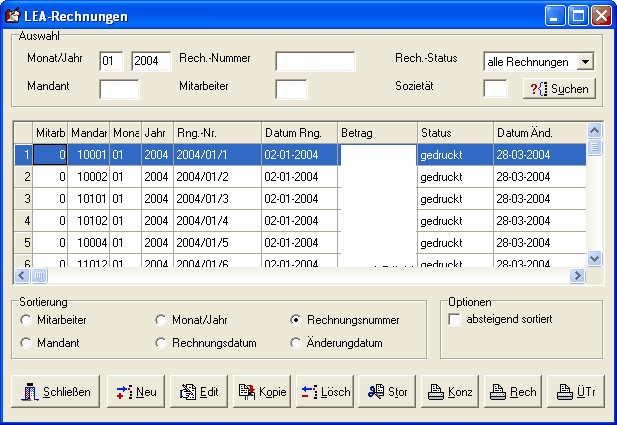Image resolution: width=617 pixels, height=425 pixels.
Task: Focus the Mandant input field
Action: (x=119, y=89)
